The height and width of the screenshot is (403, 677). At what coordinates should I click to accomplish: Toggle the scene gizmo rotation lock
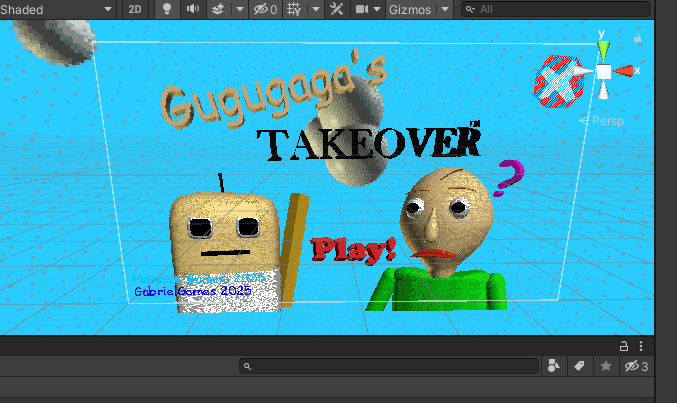click(637, 38)
